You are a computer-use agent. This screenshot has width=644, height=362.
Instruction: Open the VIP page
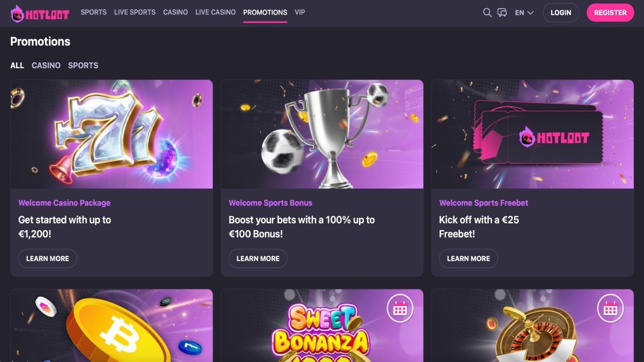300,12
